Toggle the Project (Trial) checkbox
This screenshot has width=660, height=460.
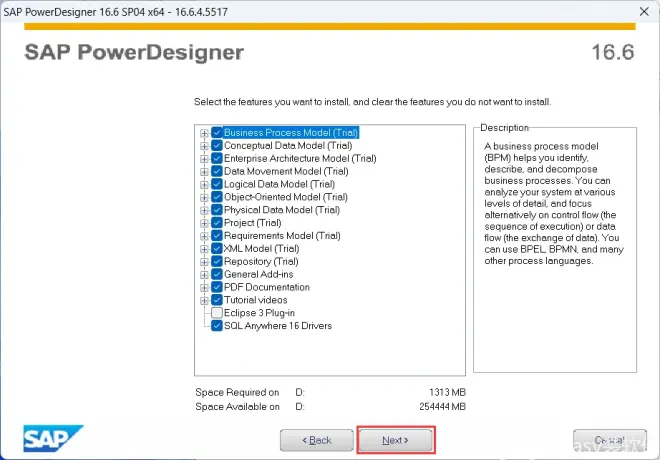[217, 223]
